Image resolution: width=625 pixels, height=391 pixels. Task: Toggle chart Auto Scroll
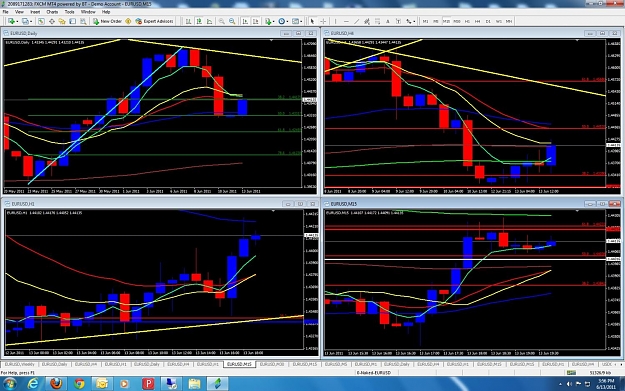[245, 21]
